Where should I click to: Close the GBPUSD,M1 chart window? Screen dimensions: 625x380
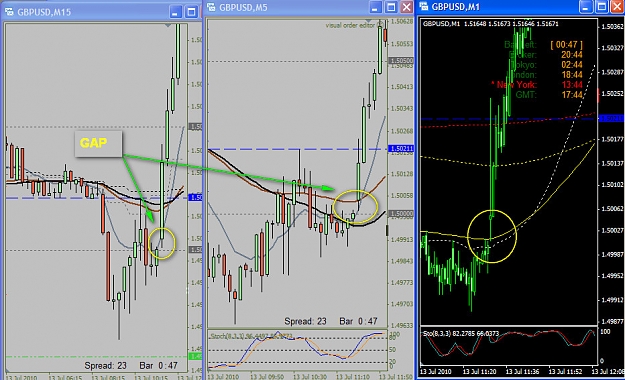coord(617,6)
